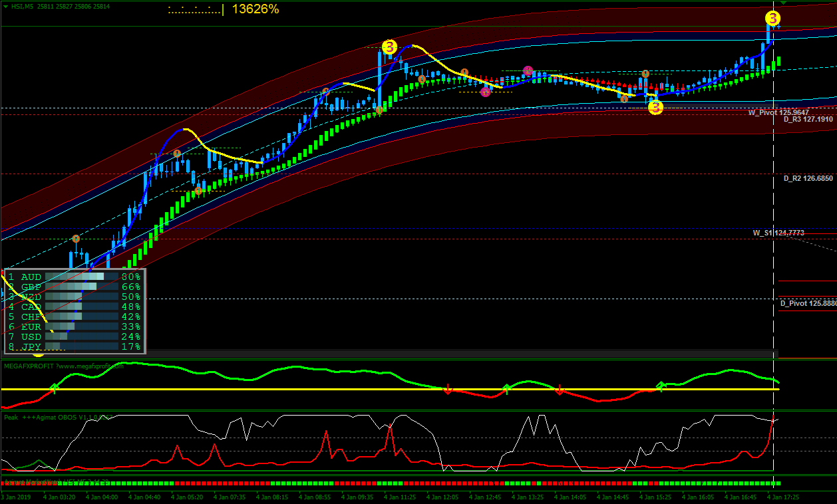This screenshot has height=504, width=837.
Task: Click the red down arrow above 4 Jan 12:05
Action: tap(448, 390)
